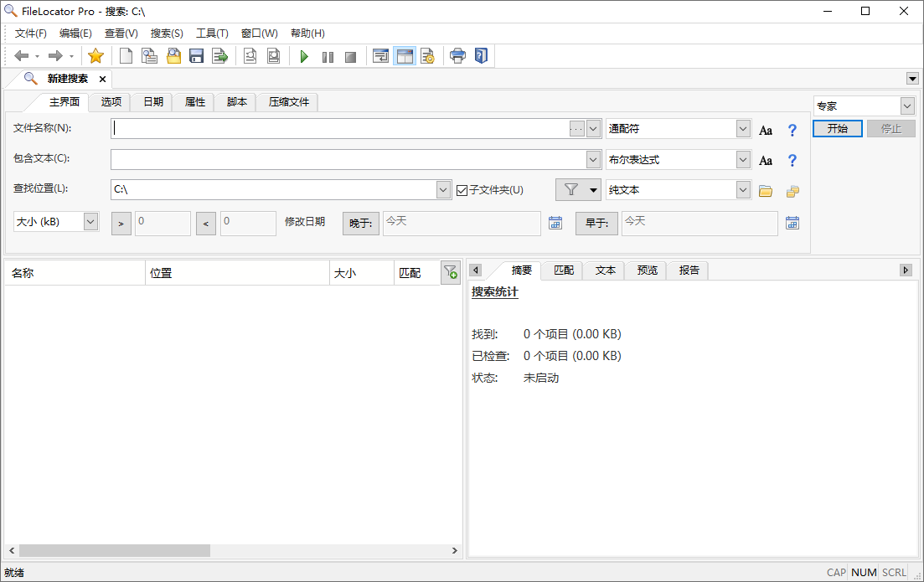Toggle case sensitivity for file name with Aa icon
The height and width of the screenshot is (582, 924).
pyautogui.click(x=765, y=129)
